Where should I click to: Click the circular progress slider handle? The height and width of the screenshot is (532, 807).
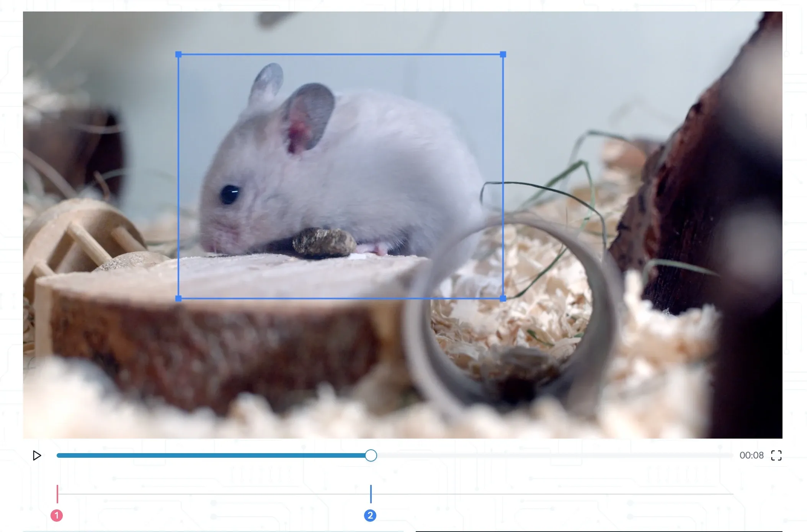(371, 455)
